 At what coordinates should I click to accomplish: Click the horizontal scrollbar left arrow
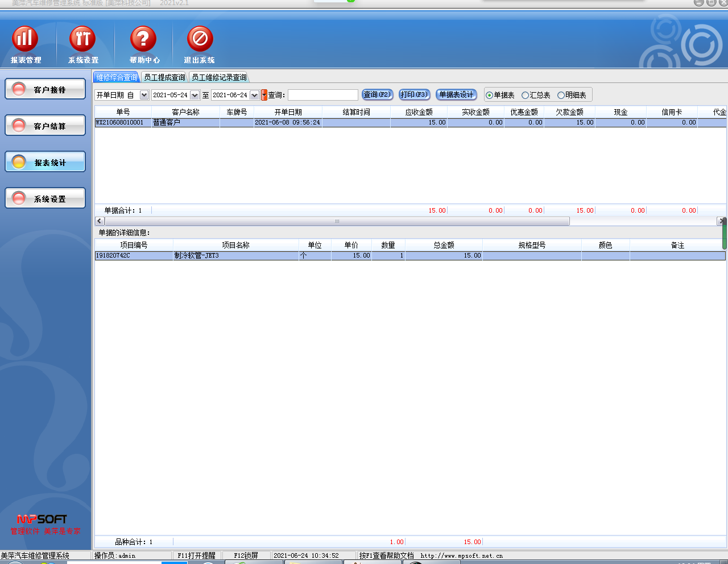click(x=100, y=221)
